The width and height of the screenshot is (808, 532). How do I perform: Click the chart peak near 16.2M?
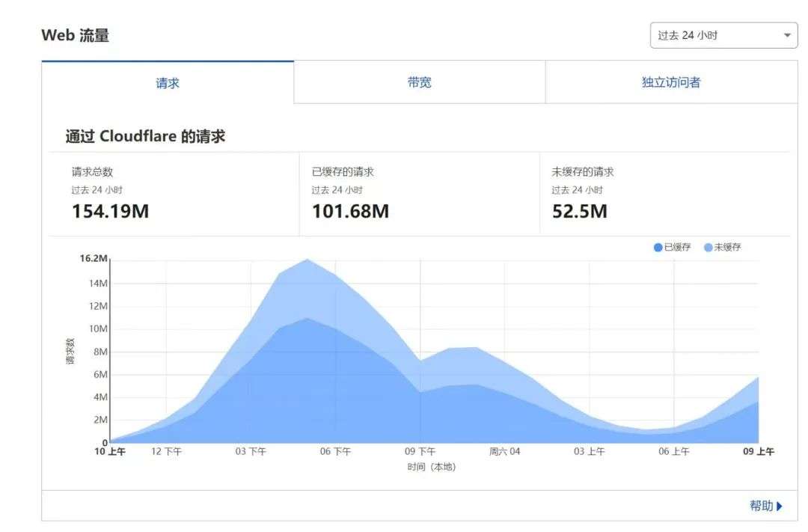click(307, 260)
